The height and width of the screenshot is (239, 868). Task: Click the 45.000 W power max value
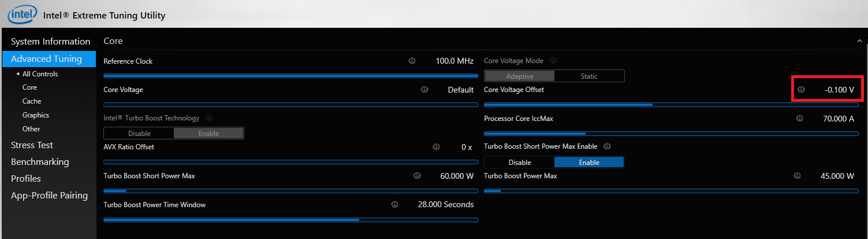pos(837,175)
